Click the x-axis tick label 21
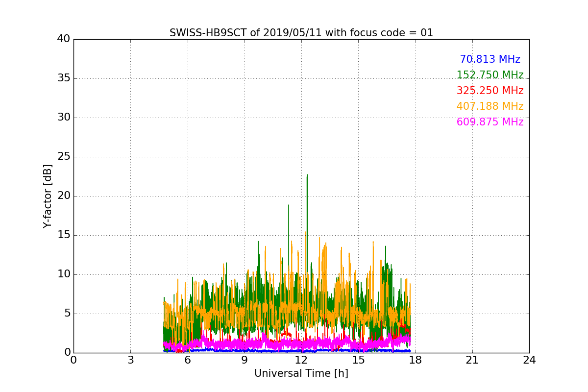 (x=472, y=360)
